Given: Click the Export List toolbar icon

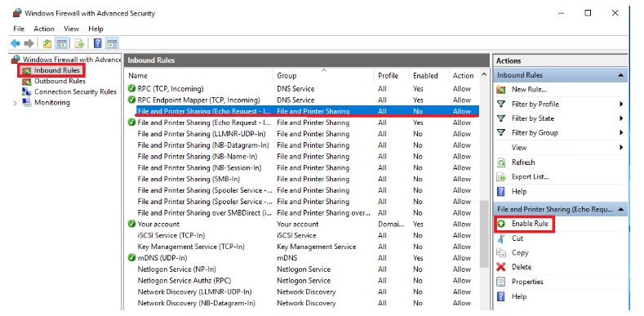Looking at the screenshot, I should pos(79,43).
